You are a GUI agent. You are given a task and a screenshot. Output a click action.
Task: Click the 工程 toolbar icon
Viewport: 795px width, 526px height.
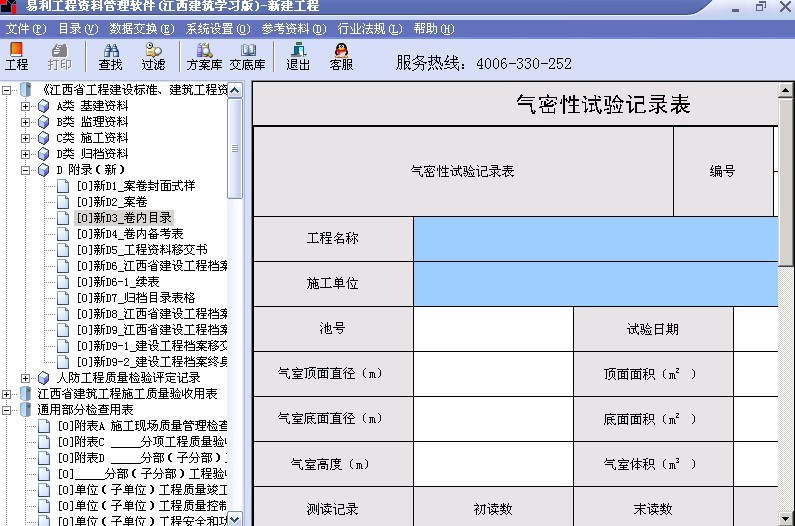tap(16, 56)
